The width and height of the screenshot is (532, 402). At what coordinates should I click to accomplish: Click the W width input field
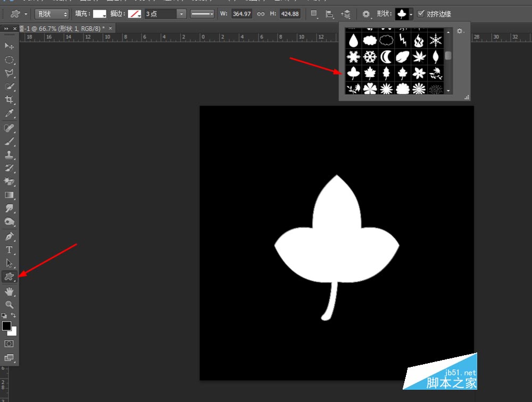[x=242, y=14]
